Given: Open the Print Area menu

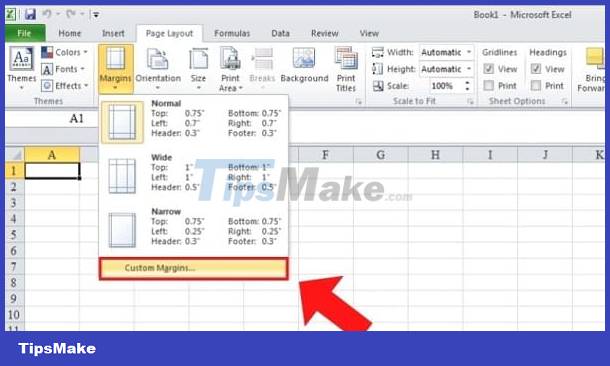Looking at the screenshot, I should click(x=230, y=69).
